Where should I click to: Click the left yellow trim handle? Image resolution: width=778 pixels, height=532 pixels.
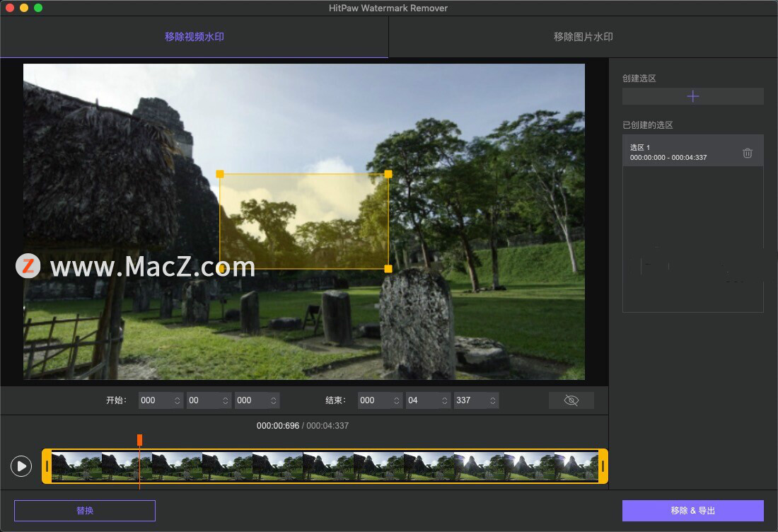47,466
